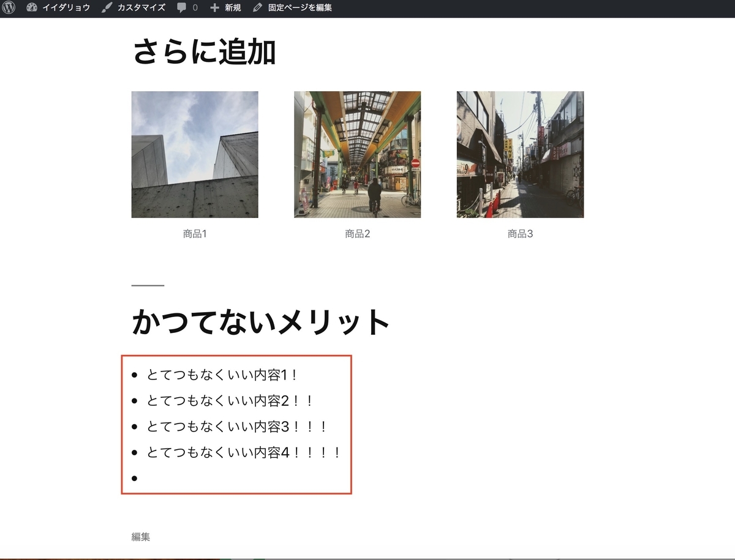Click the さらに追加 heading
Image resolution: width=735 pixels, height=560 pixels.
point(203,51)
